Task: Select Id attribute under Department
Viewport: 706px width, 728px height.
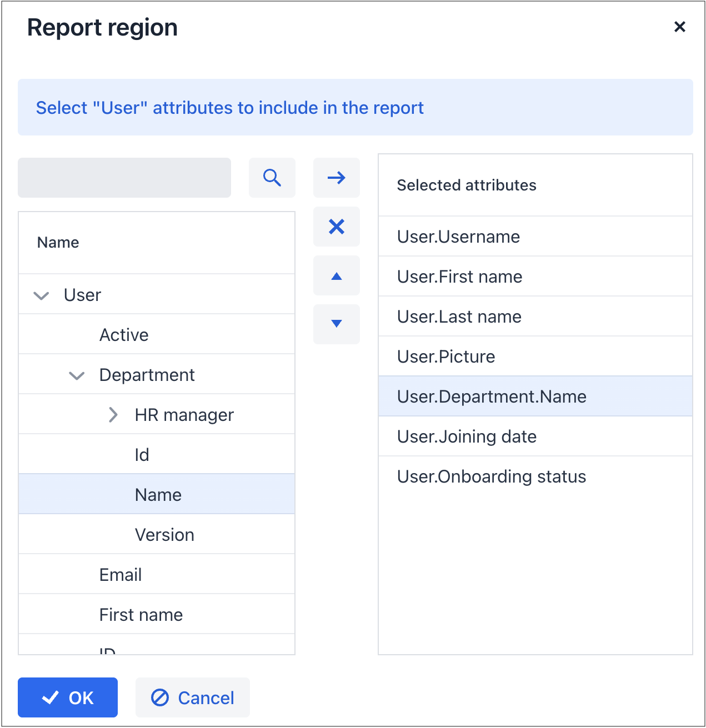Action: tap(142, 455)
